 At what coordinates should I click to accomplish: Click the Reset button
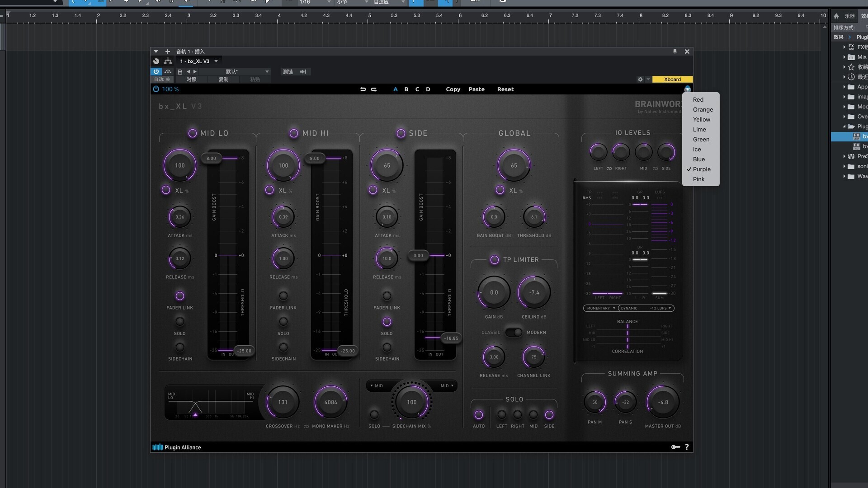click(x=505, y=89)
